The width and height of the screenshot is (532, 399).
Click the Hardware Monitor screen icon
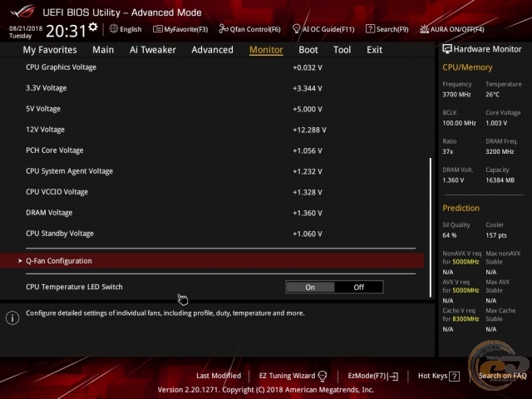[447, 49]
